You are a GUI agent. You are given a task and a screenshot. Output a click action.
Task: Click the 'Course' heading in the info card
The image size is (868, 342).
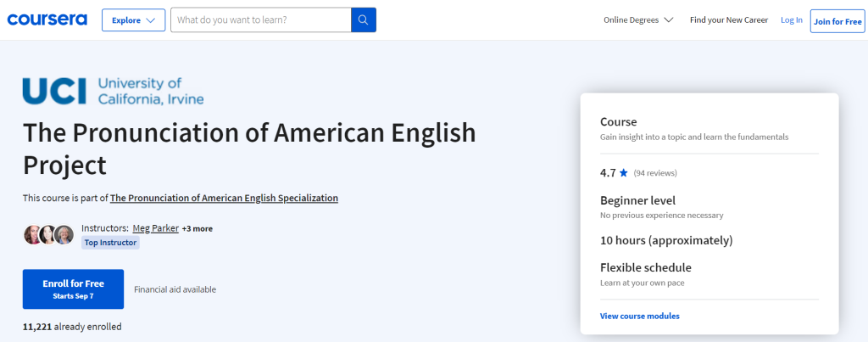click(x=618, y=122)
